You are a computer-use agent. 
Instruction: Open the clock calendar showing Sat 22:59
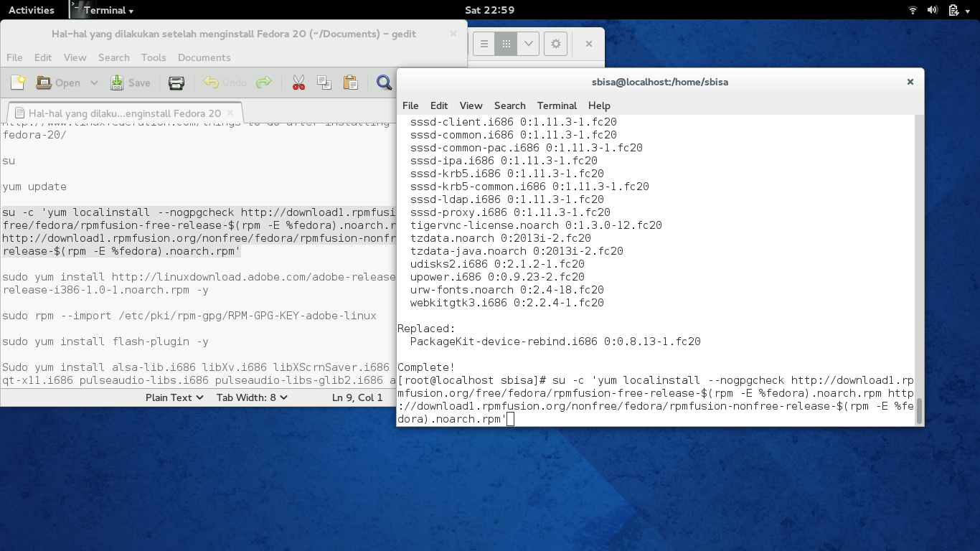pyautogui.click(x=490, y=10)
